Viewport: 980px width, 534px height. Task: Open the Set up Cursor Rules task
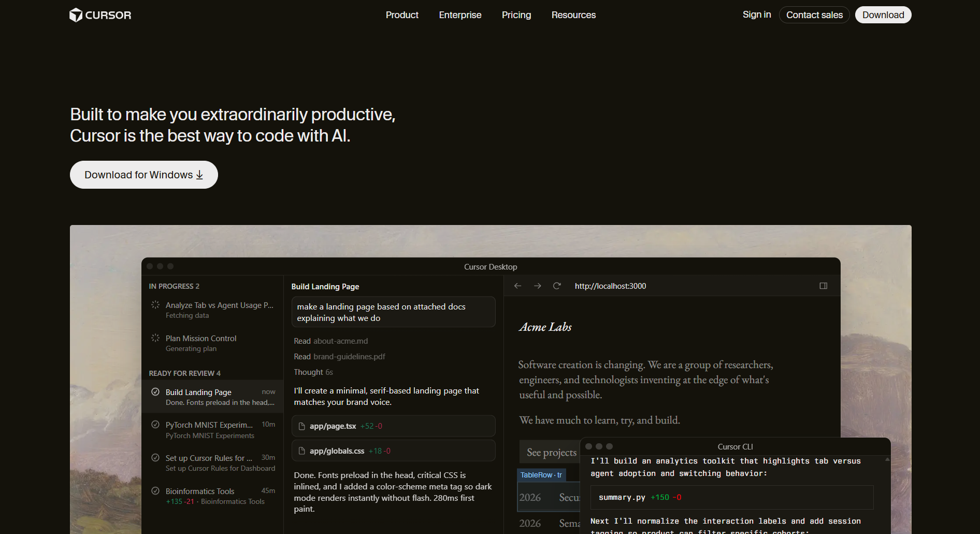[212, 463]
